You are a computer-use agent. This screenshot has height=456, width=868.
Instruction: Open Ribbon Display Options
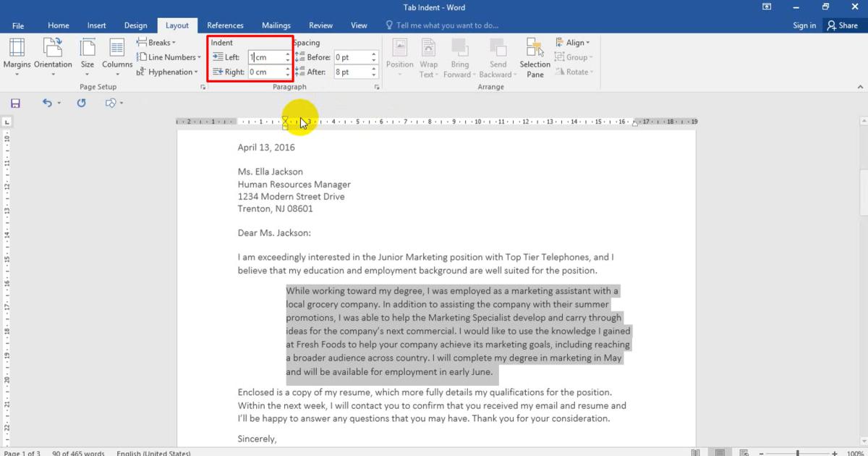click(767, 7)
